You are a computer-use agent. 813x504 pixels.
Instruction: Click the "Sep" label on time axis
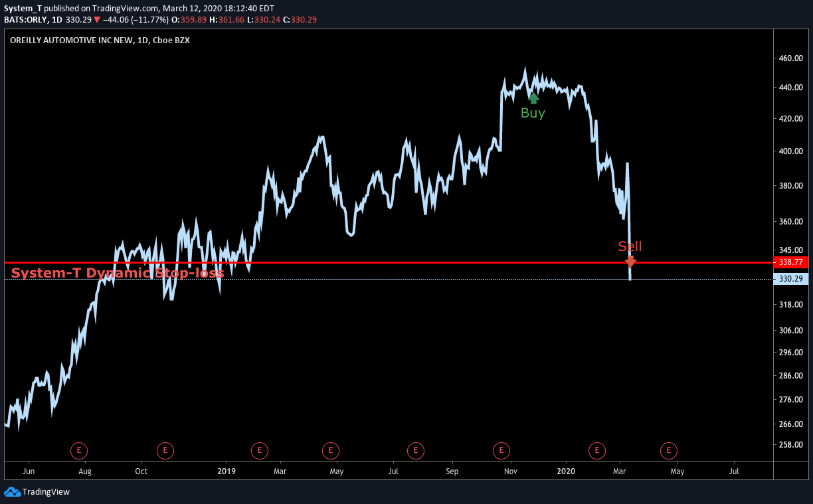[452, 471]
